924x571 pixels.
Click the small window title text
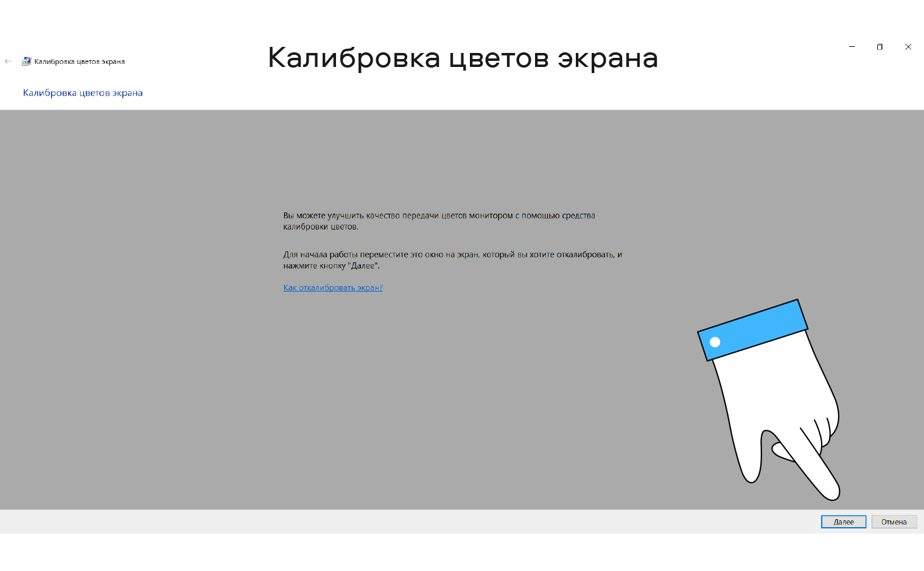pyautogui.click(x=79, y=61)
